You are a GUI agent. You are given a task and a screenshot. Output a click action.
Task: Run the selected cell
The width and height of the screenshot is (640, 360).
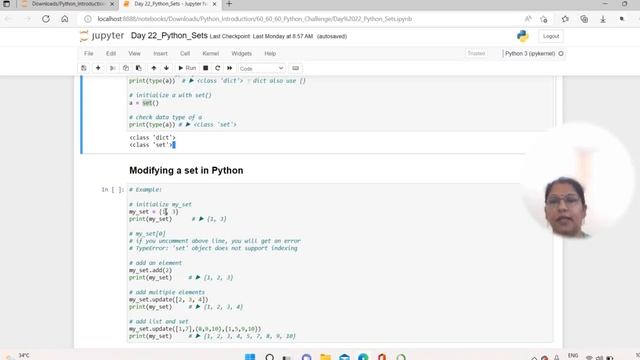tap(187, 68)
